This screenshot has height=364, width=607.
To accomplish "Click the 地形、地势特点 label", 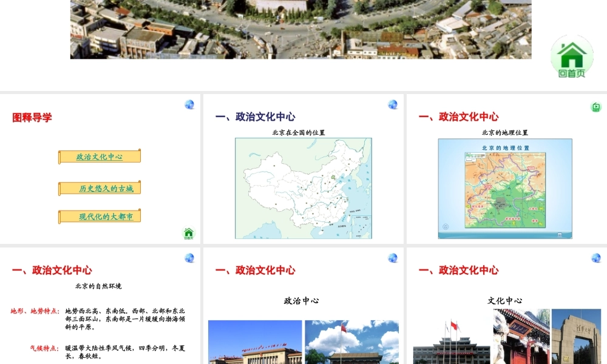I will coord(35,311).
